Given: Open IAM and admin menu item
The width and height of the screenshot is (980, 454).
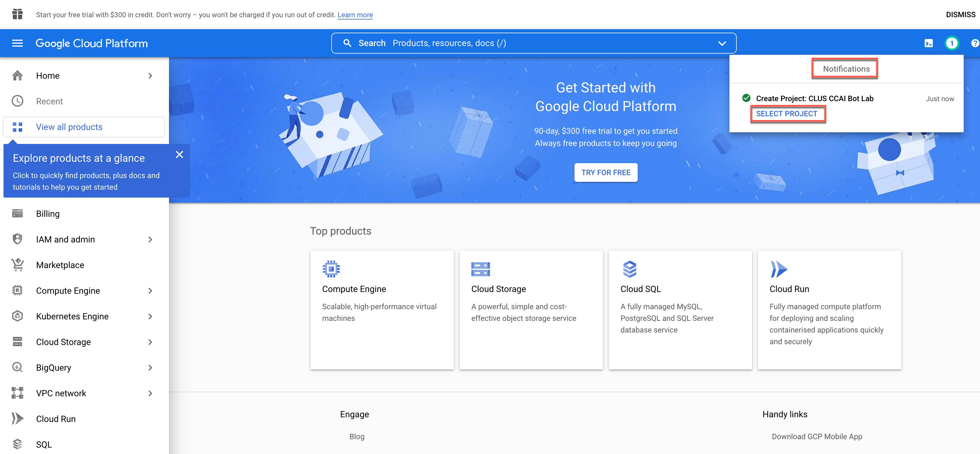Looking at the screenshot, I should [84, 239].
